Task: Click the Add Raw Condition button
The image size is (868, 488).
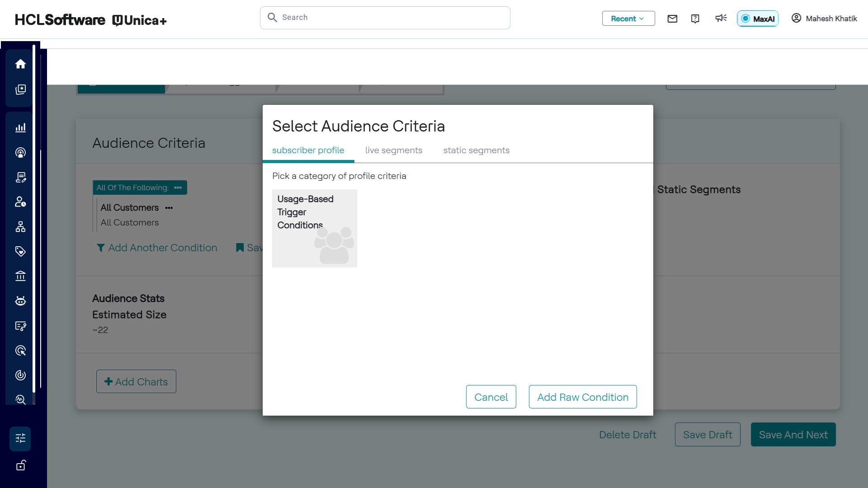Action: tap(582, 397)
